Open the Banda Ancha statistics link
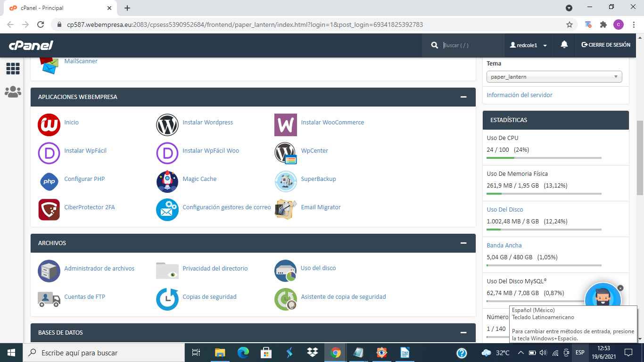Viewport: 644px width, 362px height. pos(504,245)
